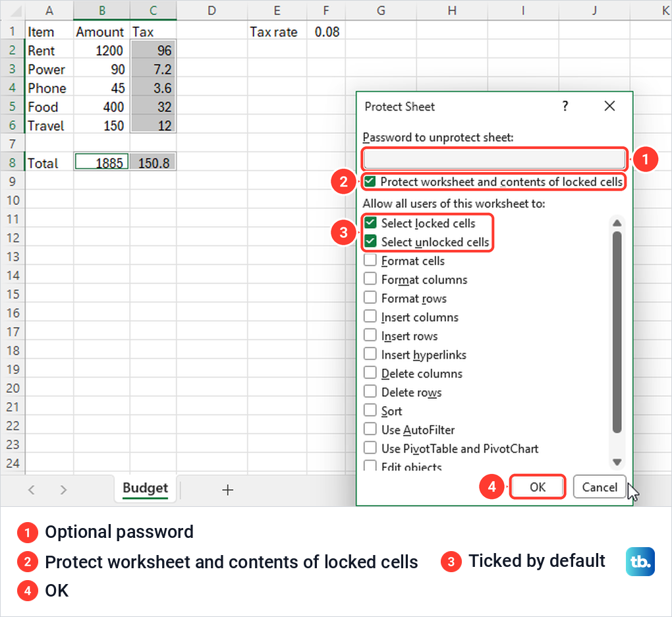
Task: Click the 'Travel' cell
Action: click(49, 126)
